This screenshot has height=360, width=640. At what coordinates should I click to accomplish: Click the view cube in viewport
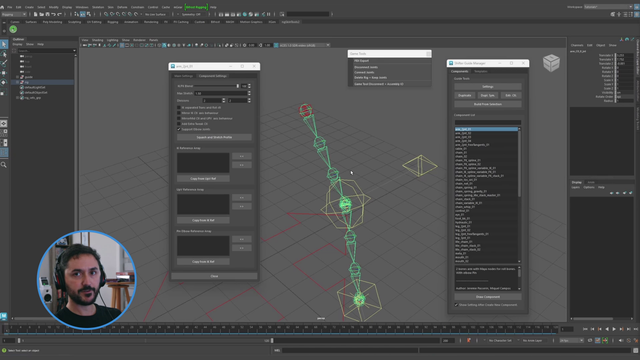(551, 63)
